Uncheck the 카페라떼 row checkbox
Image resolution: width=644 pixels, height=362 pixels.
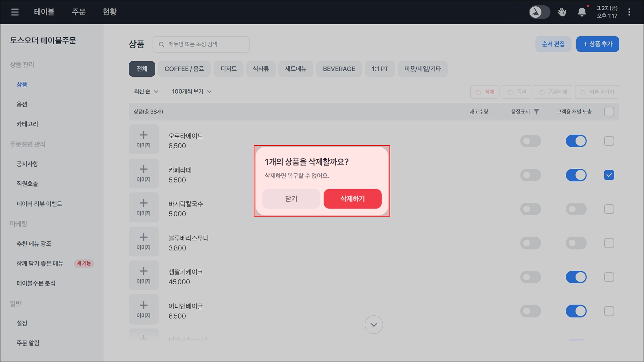click(x=609, y=175)
